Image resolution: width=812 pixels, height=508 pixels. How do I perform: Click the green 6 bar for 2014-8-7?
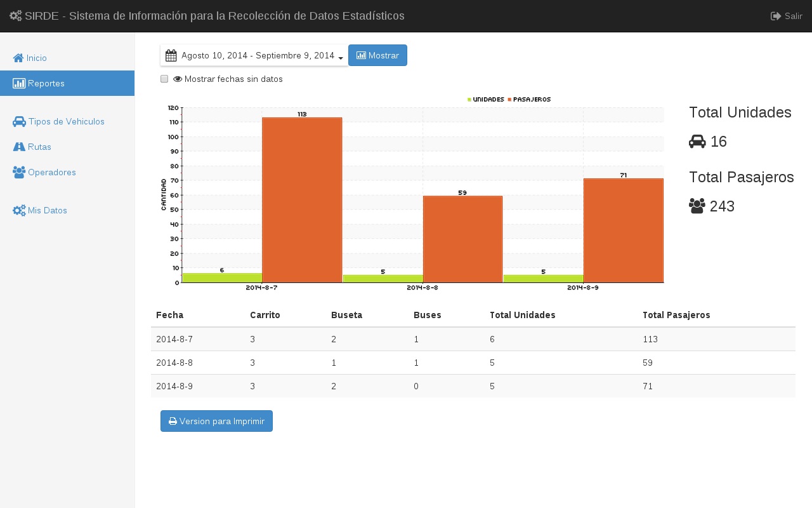222,277
